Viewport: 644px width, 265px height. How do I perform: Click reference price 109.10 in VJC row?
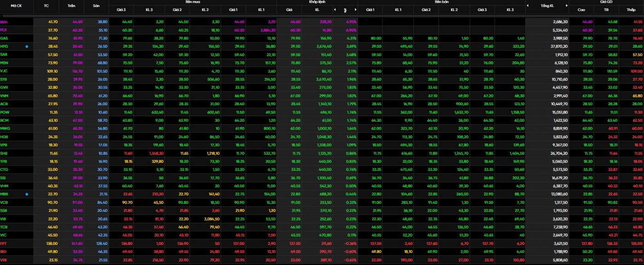pos(52,71)
